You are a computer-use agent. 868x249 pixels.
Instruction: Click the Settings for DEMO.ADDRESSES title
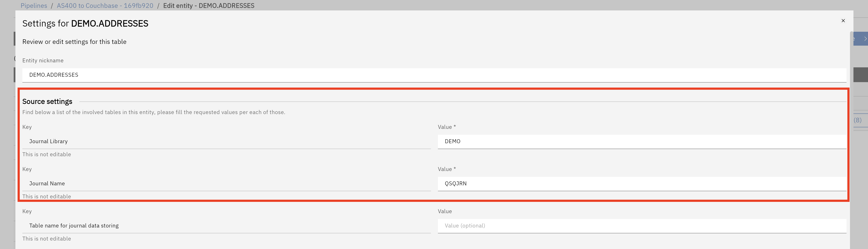(85, 24)
